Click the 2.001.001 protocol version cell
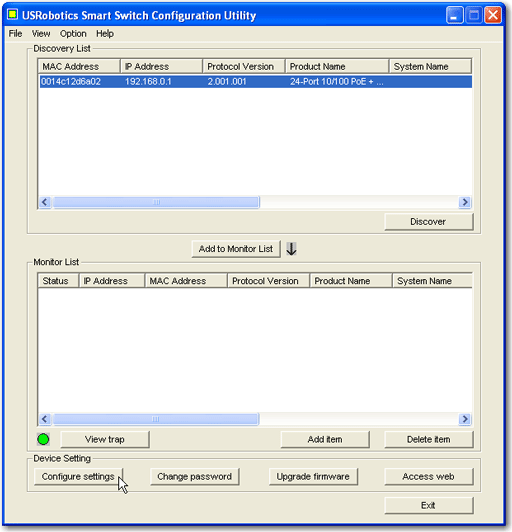The width and height of the screenshot is (512, 532). tap(227, 82)
